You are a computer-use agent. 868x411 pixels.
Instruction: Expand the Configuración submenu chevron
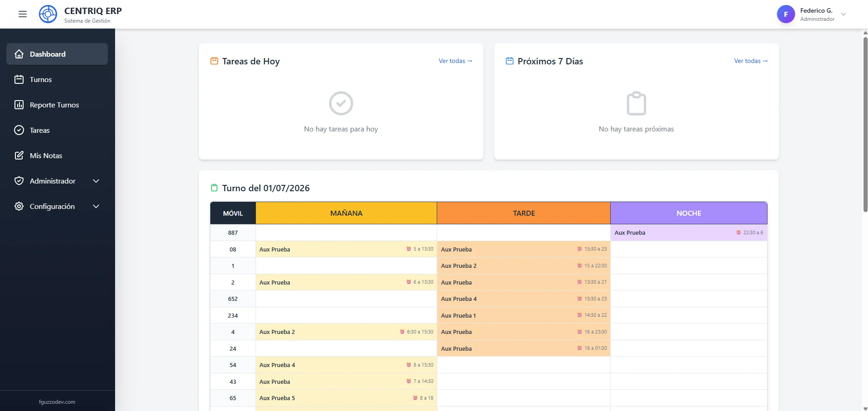point(96,206)
